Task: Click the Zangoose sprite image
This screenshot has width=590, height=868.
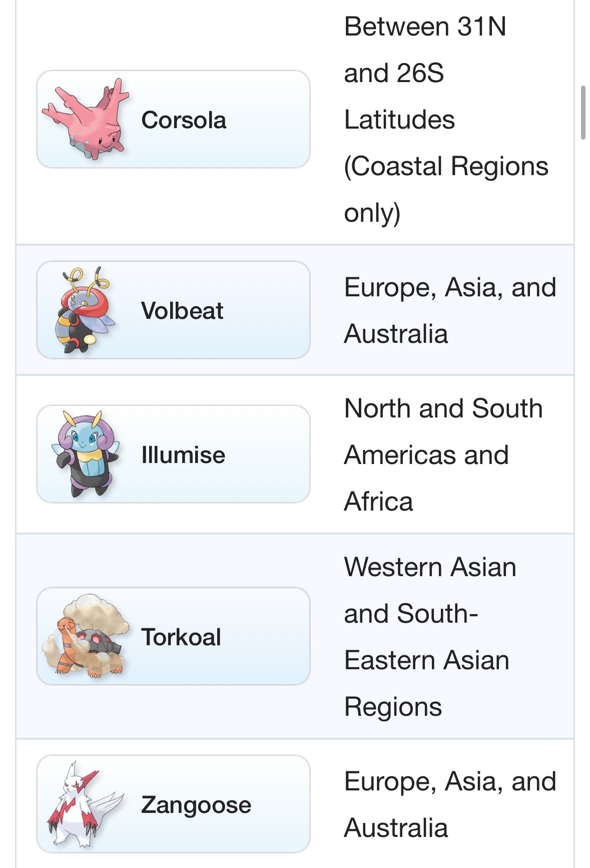Action: coord(84,804)
